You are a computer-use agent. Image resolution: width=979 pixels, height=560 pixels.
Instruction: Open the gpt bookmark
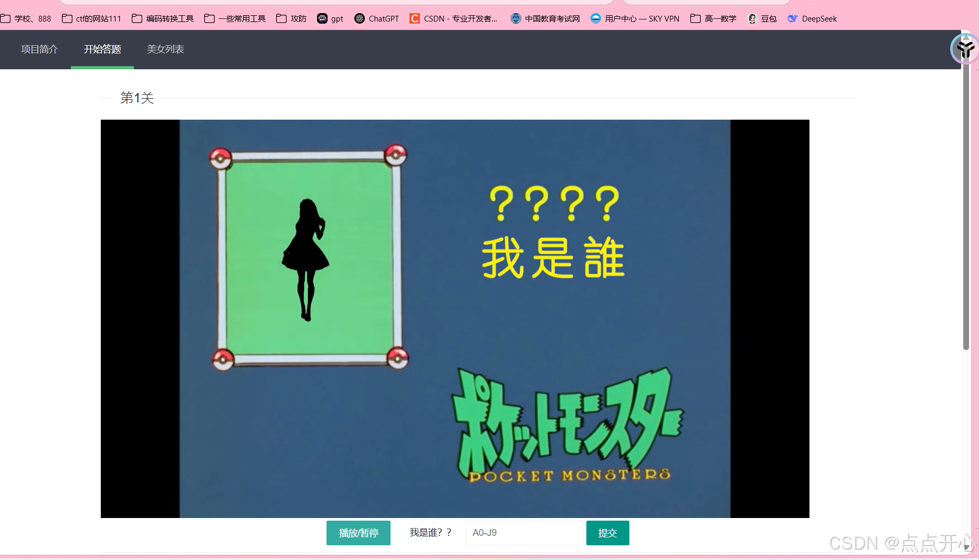point(330,18)
